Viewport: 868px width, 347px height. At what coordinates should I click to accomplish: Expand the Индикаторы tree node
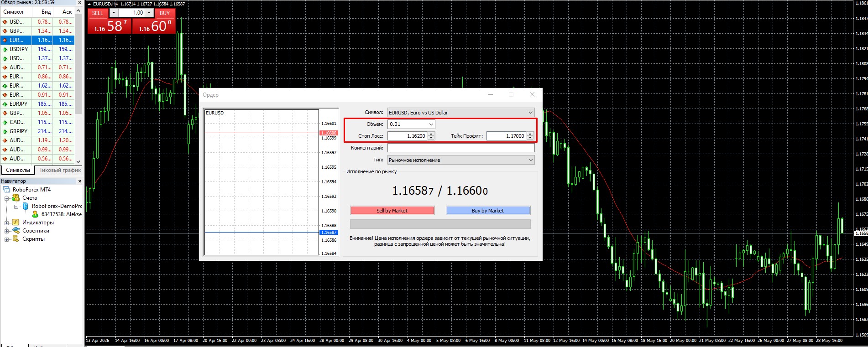[x=6, y=223]
